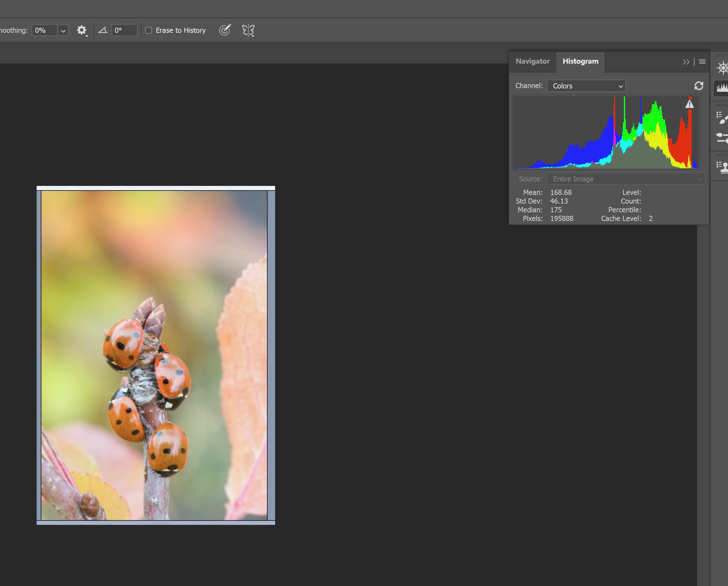The height and width of the screenshot is (586, 728).
Task: Open the Brushes panel dock icon
Action: (722, 118)
